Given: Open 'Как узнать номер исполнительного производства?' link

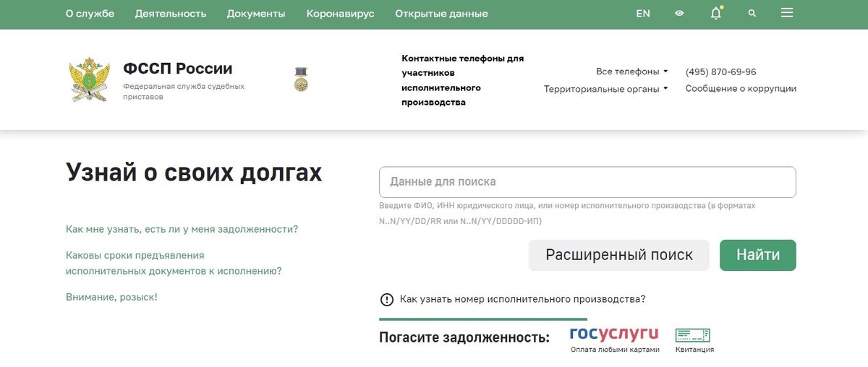Looking at the screenshot, I should point(522,299).
